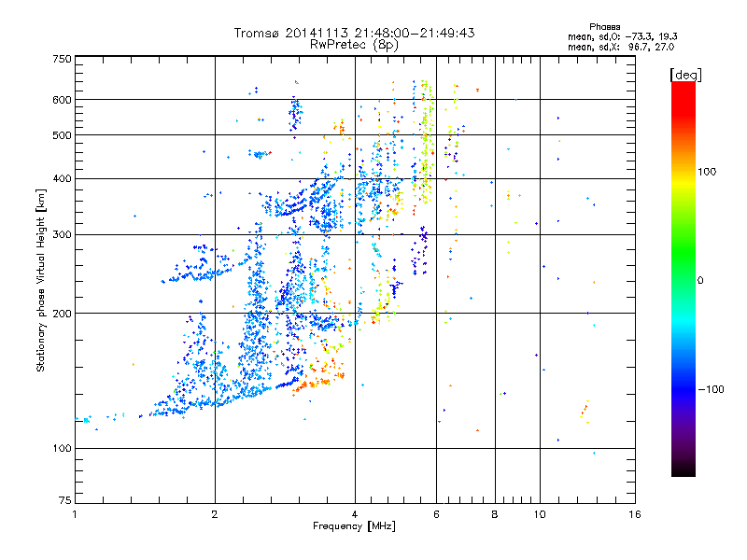Click the y-axis '100' tick label
Screen dimensions: 747x560
62,448
